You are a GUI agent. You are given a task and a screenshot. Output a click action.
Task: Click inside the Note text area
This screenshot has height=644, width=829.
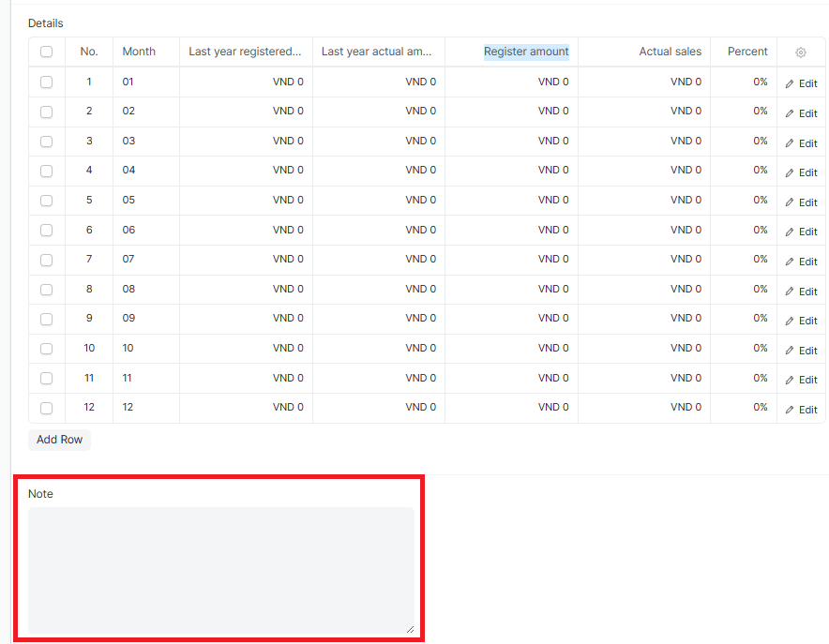[x=220, y=570]
